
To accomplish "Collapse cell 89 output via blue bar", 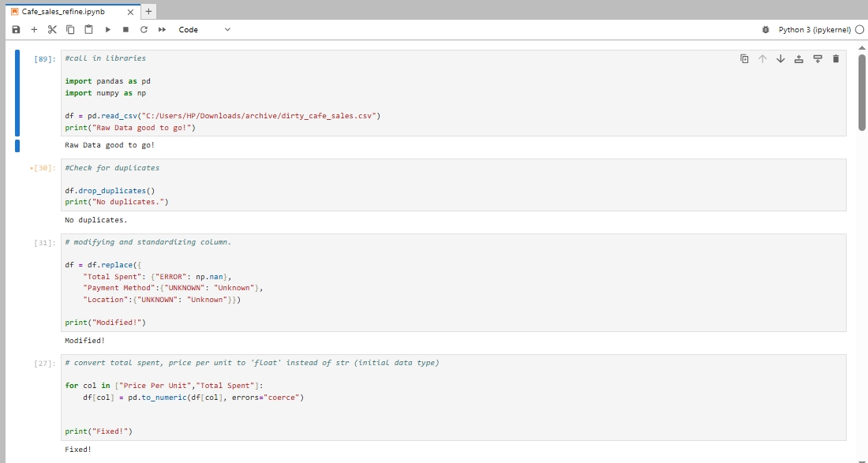I will [17, 145].
